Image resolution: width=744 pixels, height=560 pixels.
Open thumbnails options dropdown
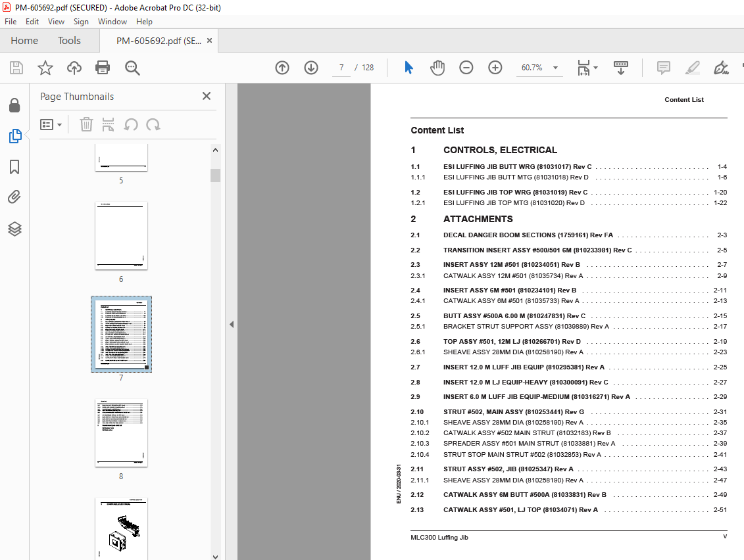[51, 125]
